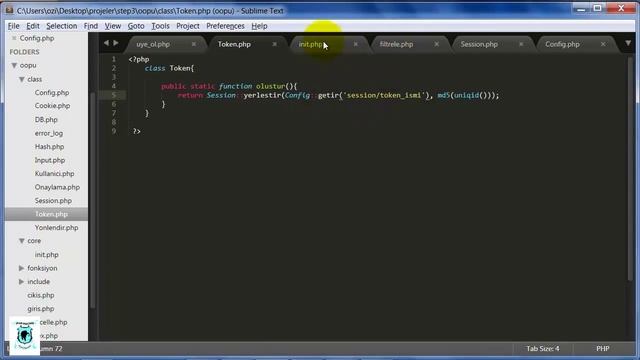This screenshot has height=360, width=640.
Task: Close the filtrele.php tab
Action: [x=437, y=44]
